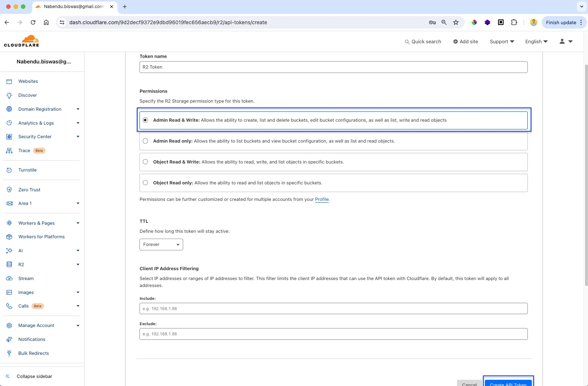This screenshot has height=386, width=588.
Task: Click the Cloudflare logo
Action: [21, 41]
